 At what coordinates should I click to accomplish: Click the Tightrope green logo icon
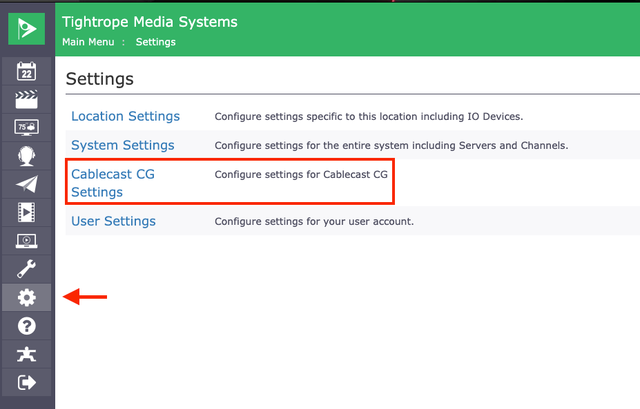[27, 28]
